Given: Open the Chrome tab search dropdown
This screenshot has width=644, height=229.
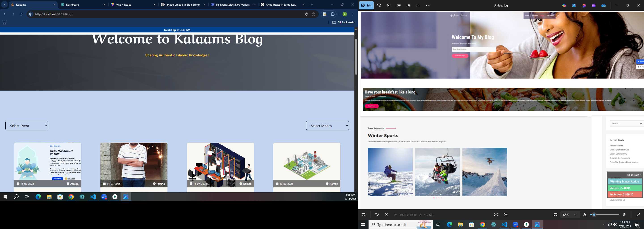Looking at the screenshot, I should 4,4.
